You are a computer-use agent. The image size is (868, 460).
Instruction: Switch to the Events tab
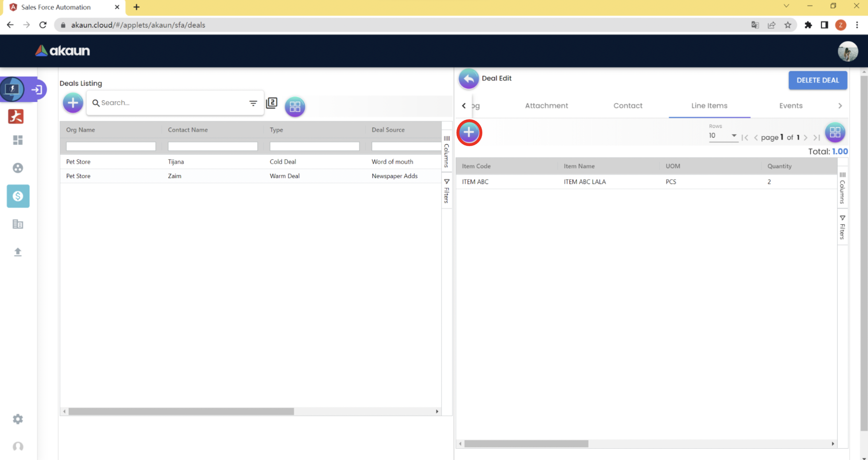[x=791, y=106]
